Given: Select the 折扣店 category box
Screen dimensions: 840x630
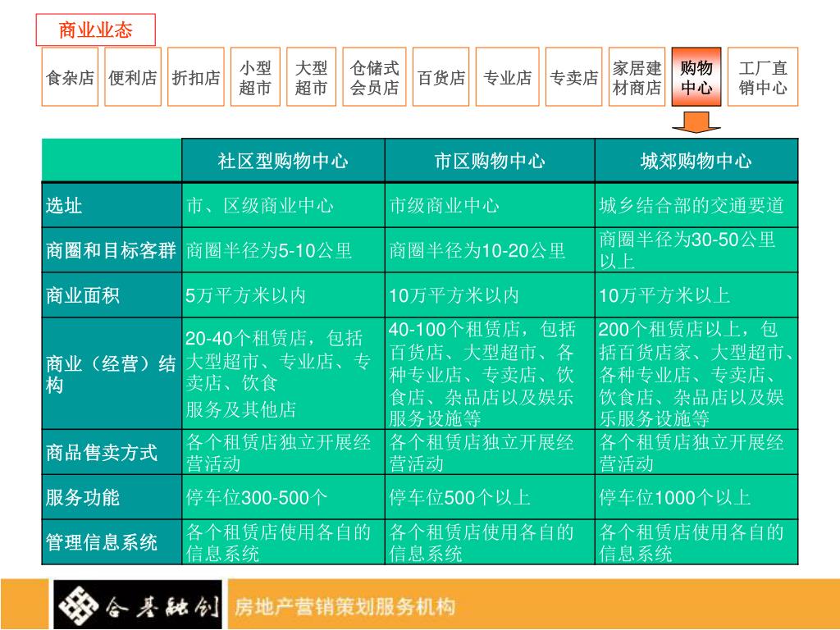Looking at the screenshot, I should pos(195,76).
